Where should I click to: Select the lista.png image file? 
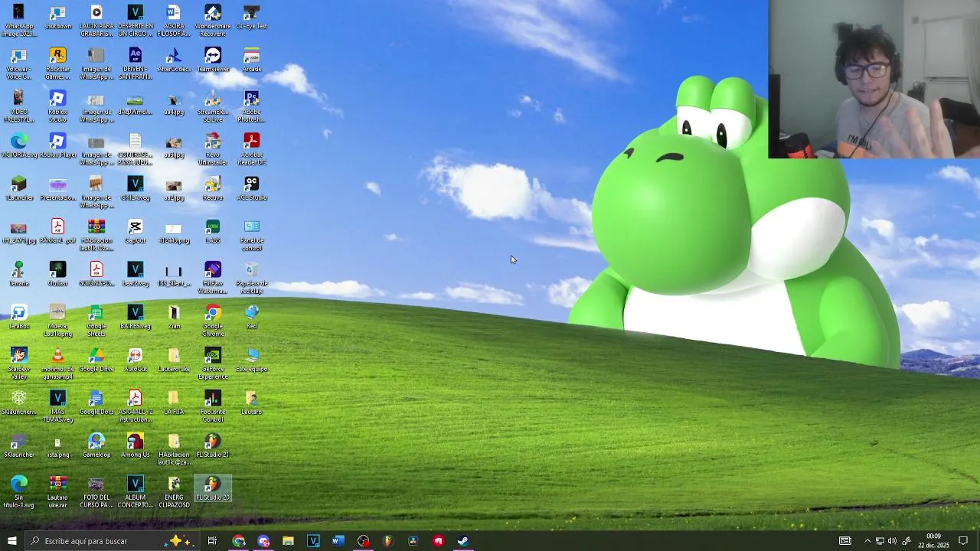(57, 446)
